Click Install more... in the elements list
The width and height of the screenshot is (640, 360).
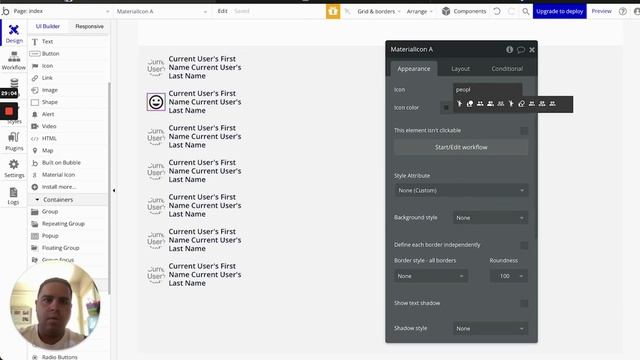coord(58,187)
